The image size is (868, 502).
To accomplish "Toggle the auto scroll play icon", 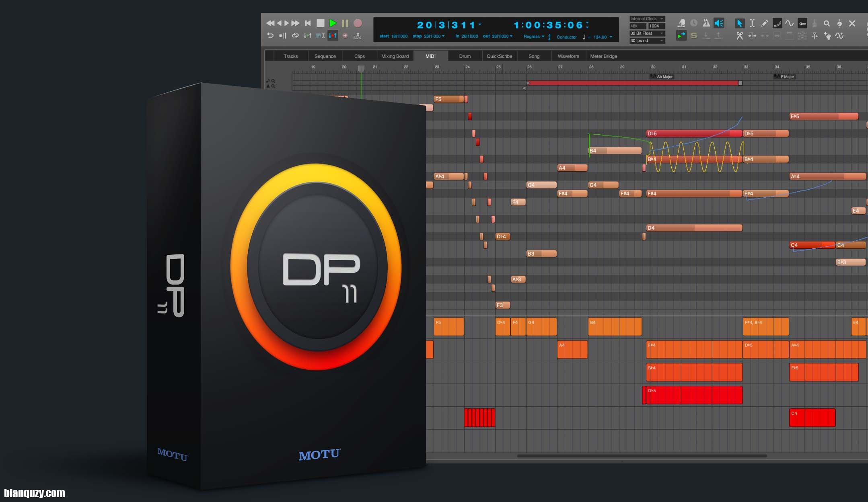I will click(x=681, y=36).
